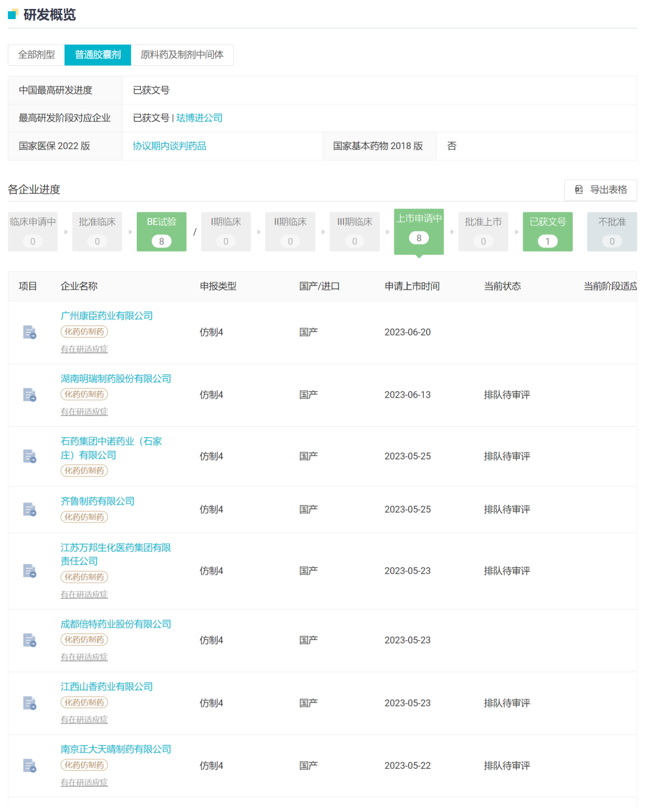Switch to 全部剂型 tab

(x=36, y=54)
